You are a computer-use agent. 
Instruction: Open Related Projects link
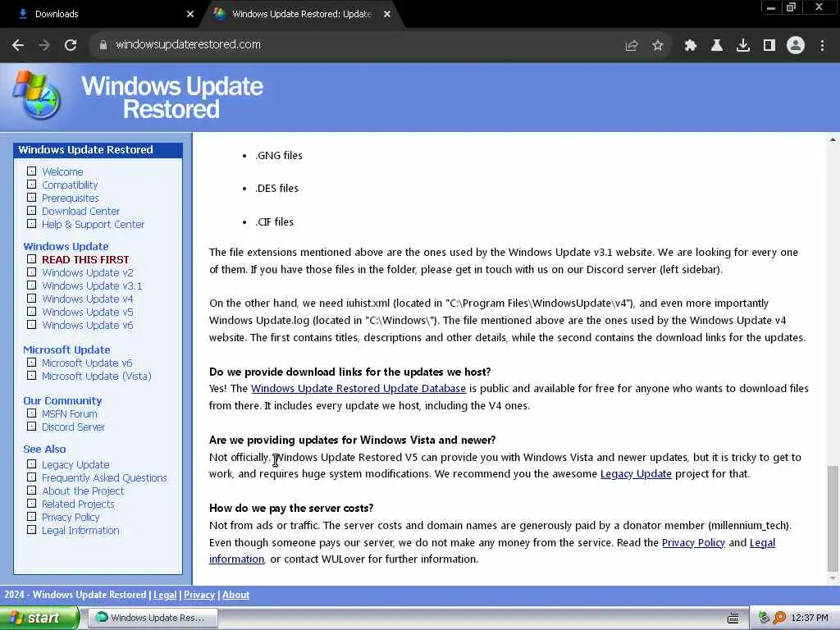click(78, 504)
